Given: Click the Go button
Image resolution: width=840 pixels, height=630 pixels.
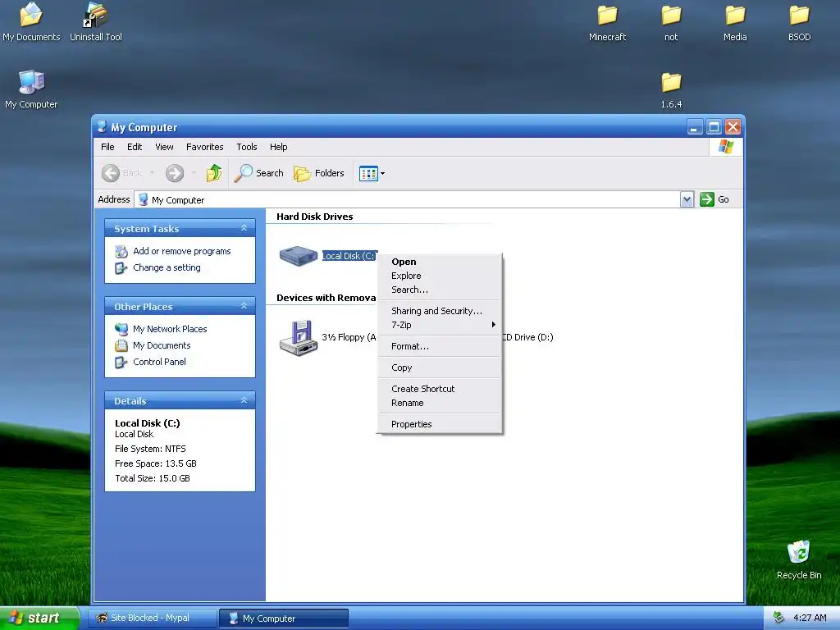Looking at the screenshot, I should 714,199.
